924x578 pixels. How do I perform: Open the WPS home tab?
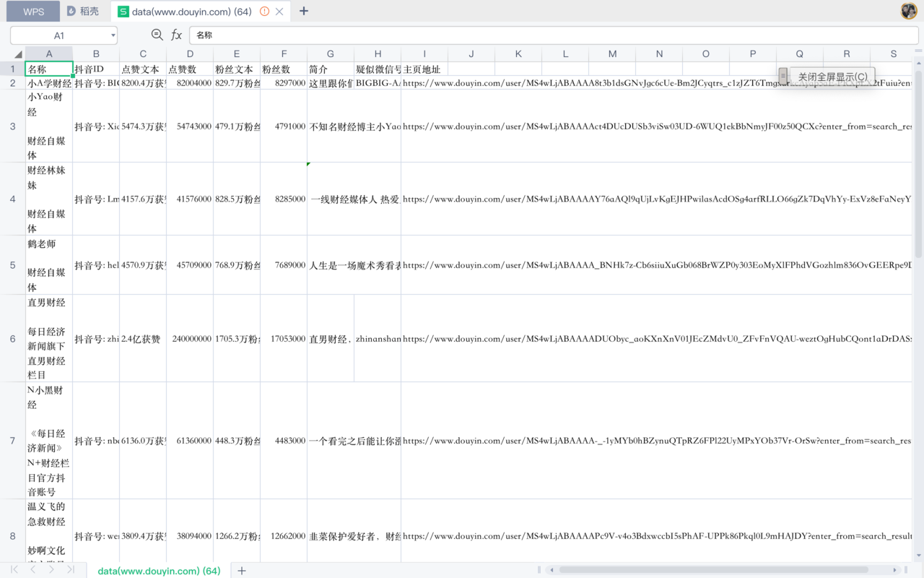pyautogui.click(x=33, y=12)
